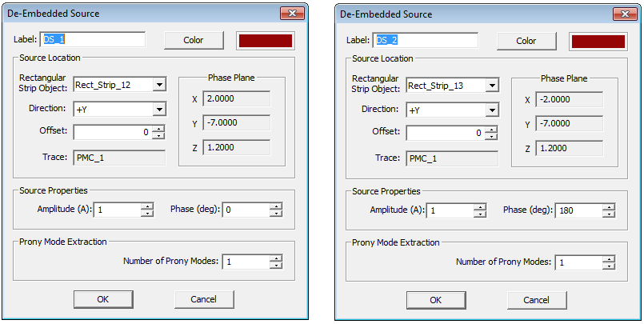The width and height of the screenshot is (644, 324).
Task: Click the Phase (deg) field showing 180
Action: pos(579,210)
